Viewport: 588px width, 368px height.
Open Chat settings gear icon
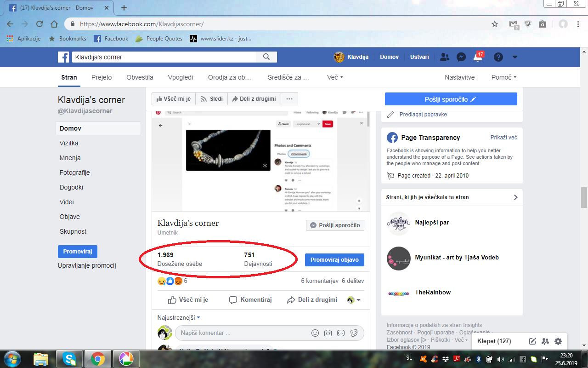[x=558, y=341]
